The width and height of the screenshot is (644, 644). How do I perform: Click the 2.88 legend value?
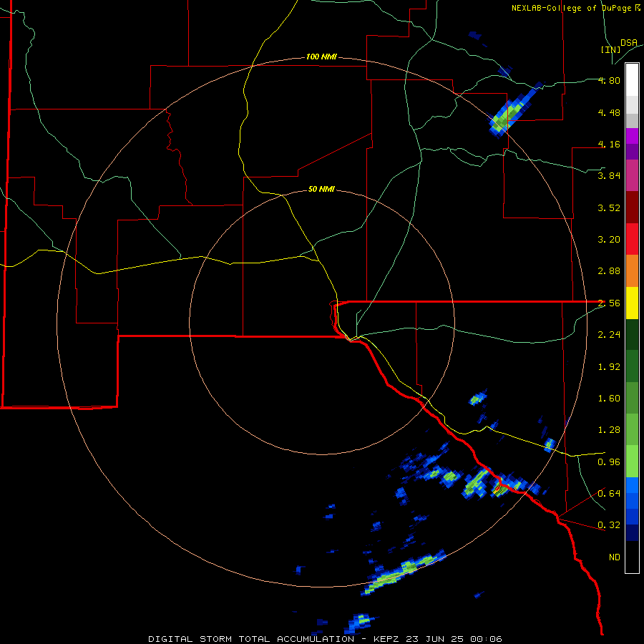[x=609, y=271]
